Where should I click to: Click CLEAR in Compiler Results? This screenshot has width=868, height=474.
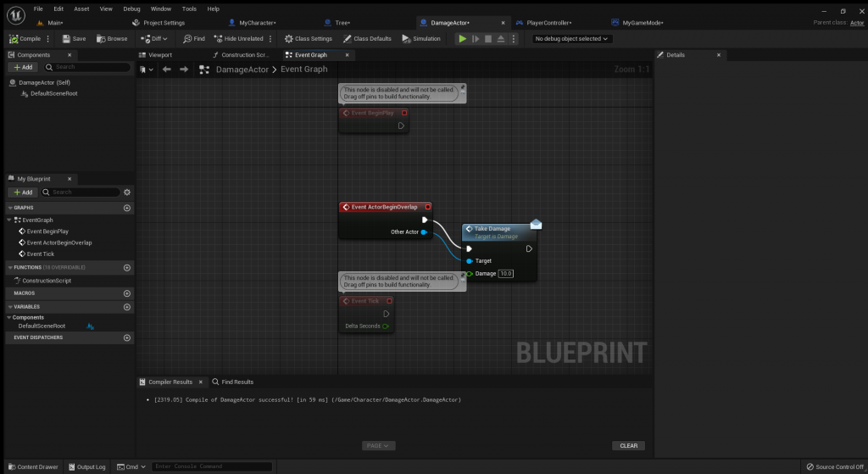coord(628,446)
